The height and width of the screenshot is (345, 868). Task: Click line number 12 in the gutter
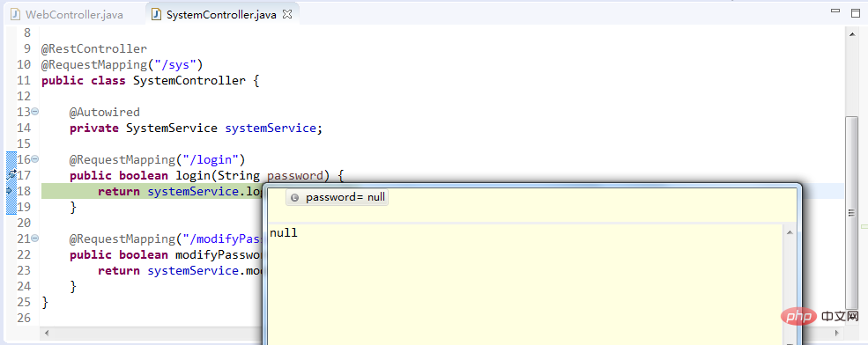tap(25, 96)
